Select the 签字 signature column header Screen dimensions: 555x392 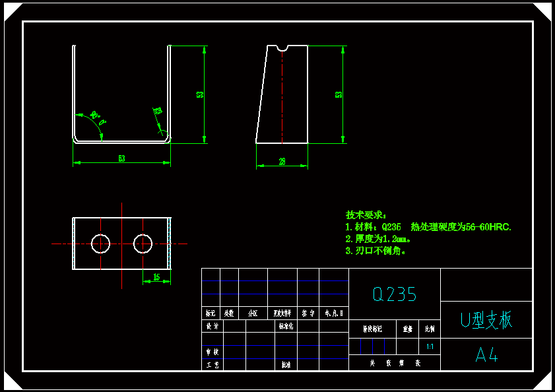pos(308,313)
